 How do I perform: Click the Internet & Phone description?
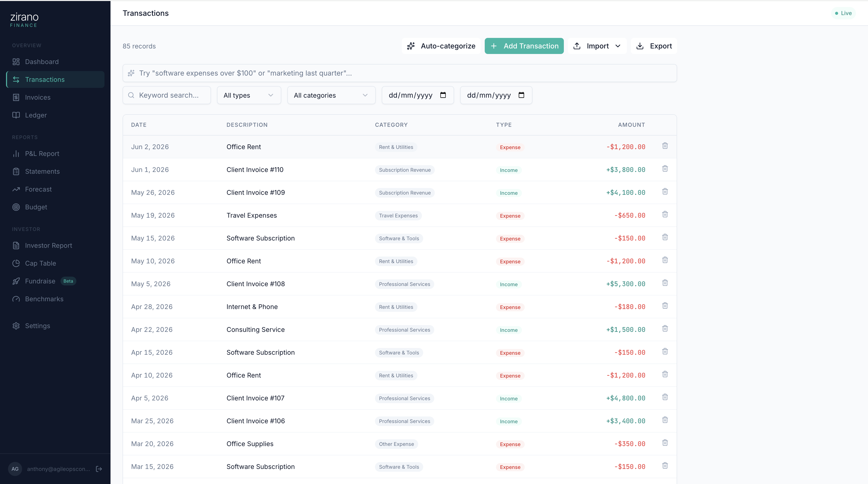pyautogui.click(x=252, y=307)
